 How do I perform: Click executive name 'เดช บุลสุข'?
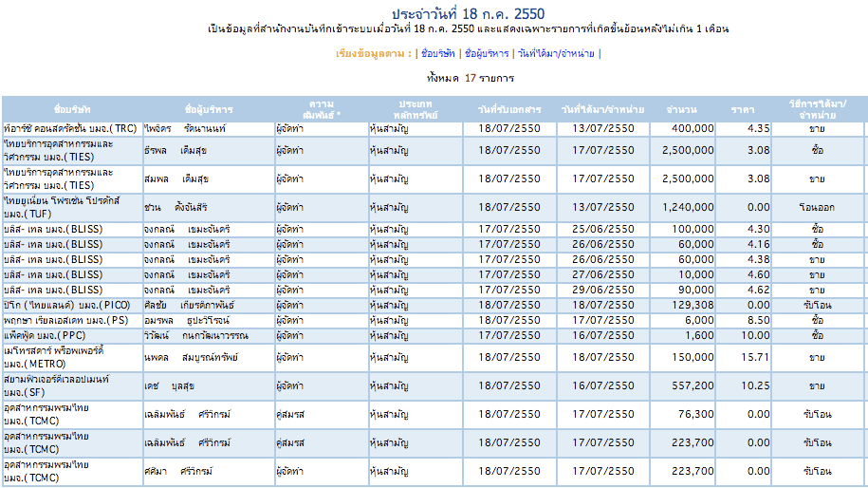click(170, 385)
